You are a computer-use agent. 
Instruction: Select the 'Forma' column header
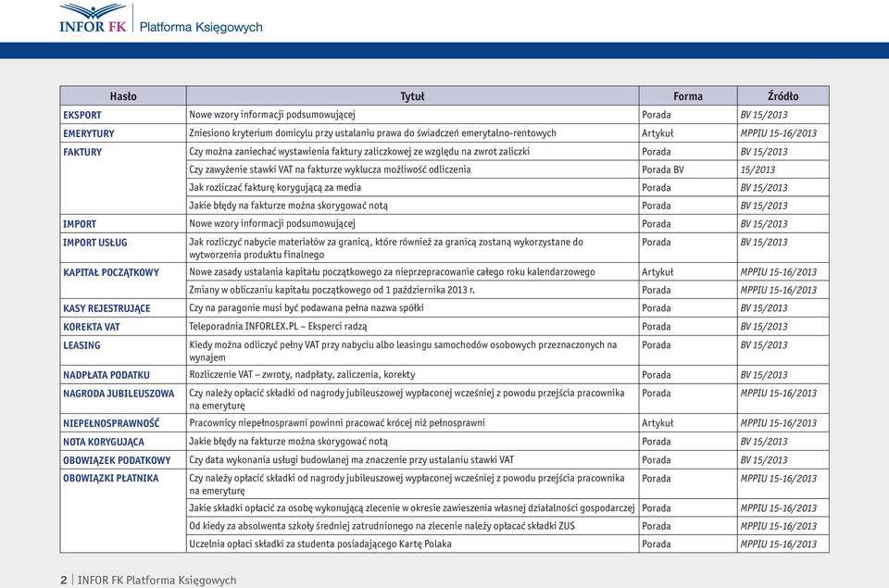point(688,96)
